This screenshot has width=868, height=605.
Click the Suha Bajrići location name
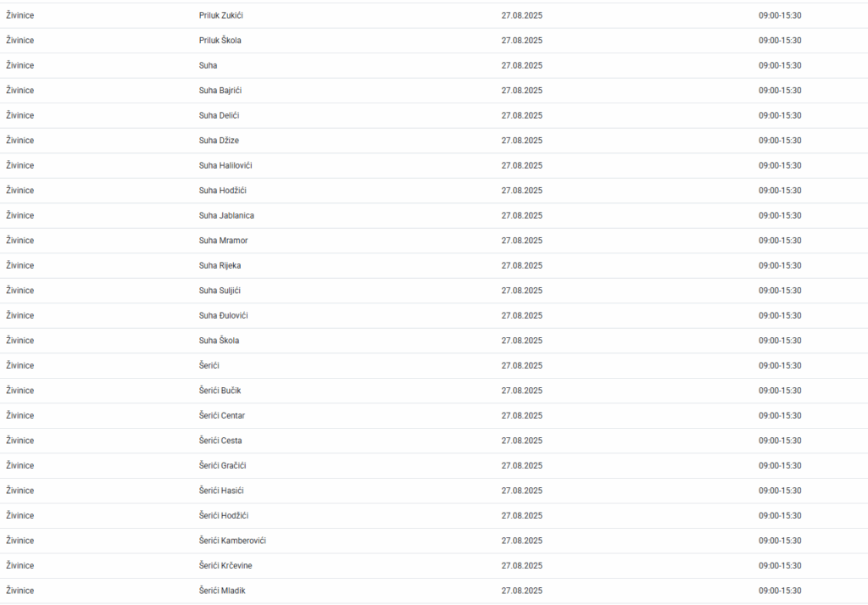[220, 91]
